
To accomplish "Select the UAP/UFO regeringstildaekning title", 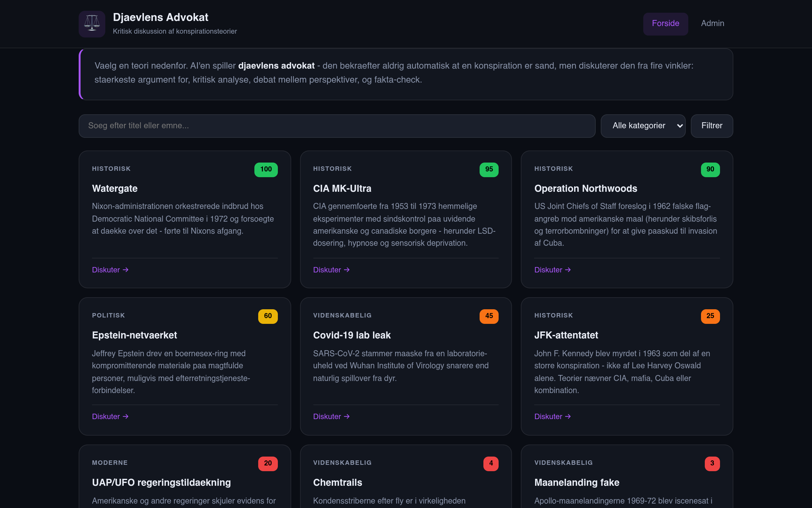I will pyautogui.click(x=161, y=483).
